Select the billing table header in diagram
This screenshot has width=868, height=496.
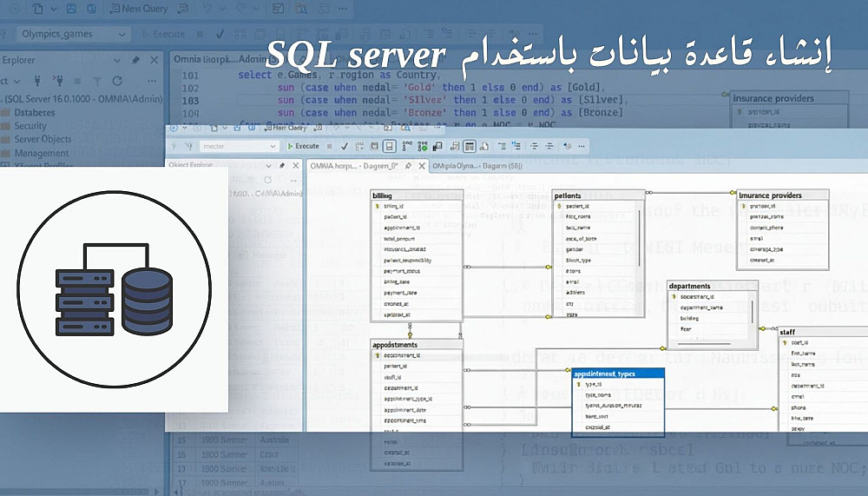point(417,195)
